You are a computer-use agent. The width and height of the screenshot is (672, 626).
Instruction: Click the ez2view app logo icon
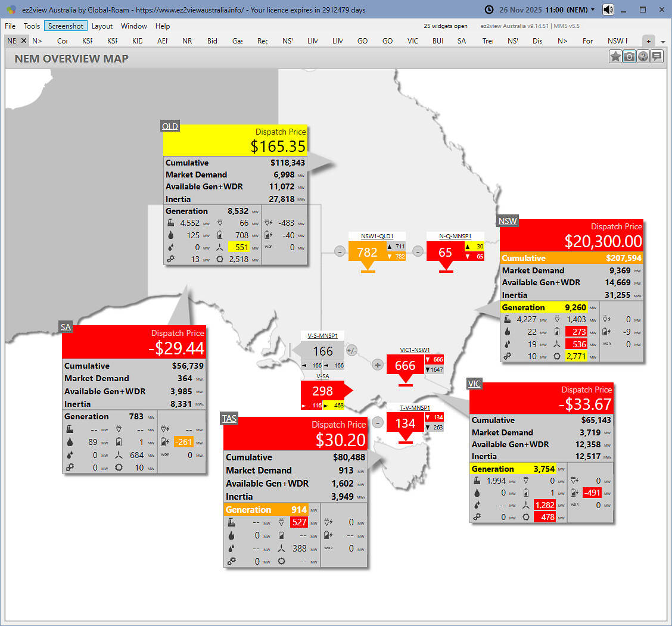click(x=11, y=10)
